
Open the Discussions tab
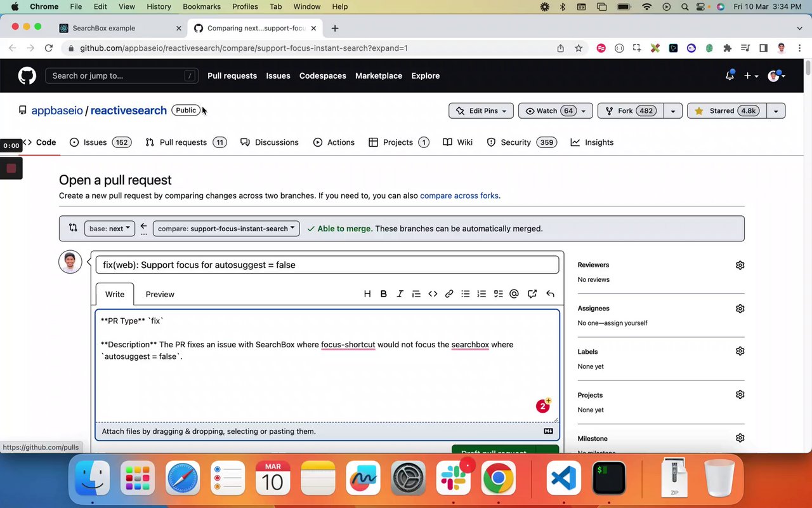(x=270, y=142)
